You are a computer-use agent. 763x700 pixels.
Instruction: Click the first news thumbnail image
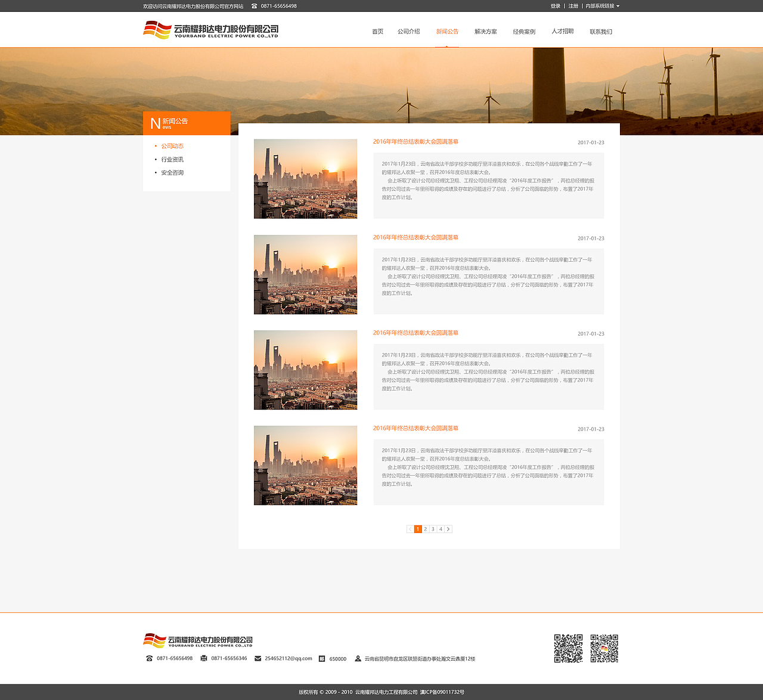[x=305, y=179]
